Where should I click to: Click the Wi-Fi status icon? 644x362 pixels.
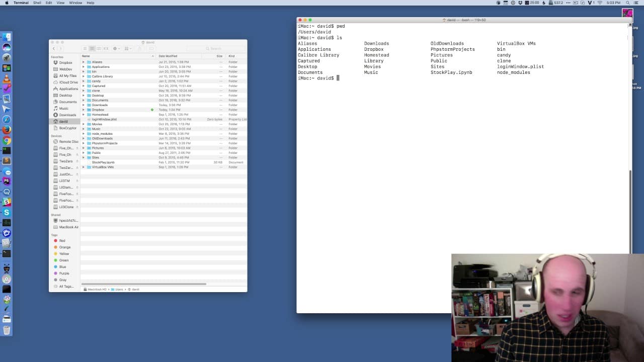tap(600, 3)
